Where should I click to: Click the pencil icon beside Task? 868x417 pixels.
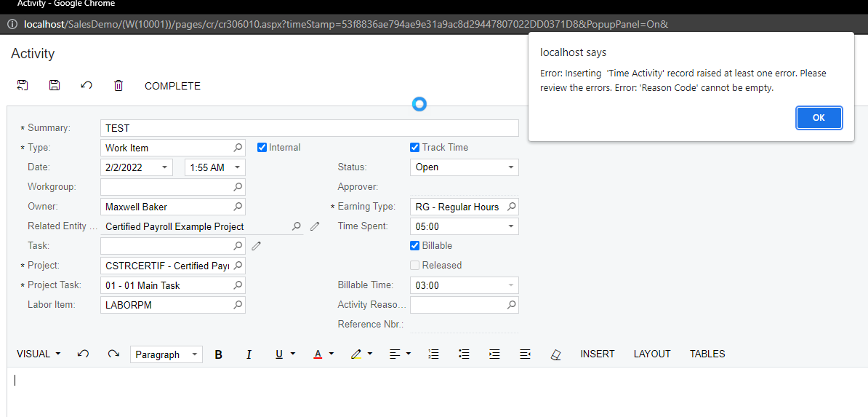click(x=256, y=246)
